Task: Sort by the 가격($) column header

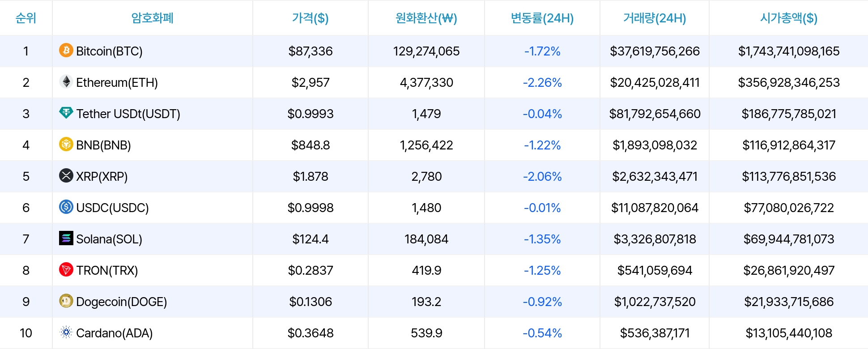Action: tap(310, 18)
